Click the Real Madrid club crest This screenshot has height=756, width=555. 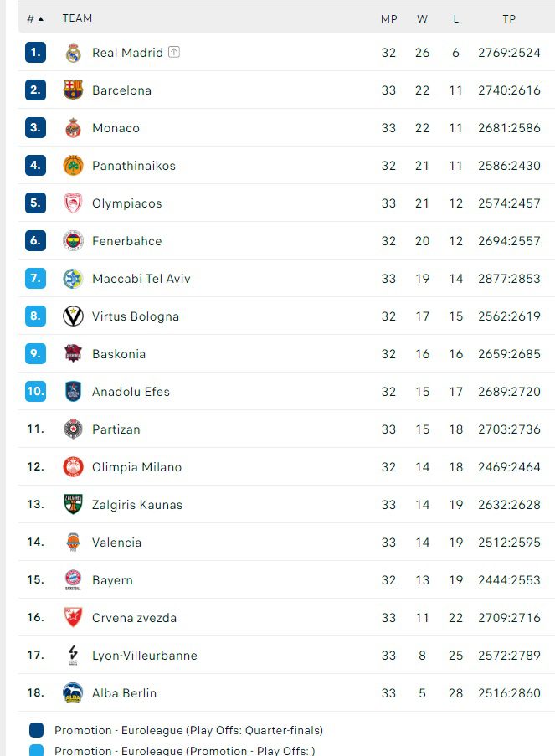click(74, 53)
